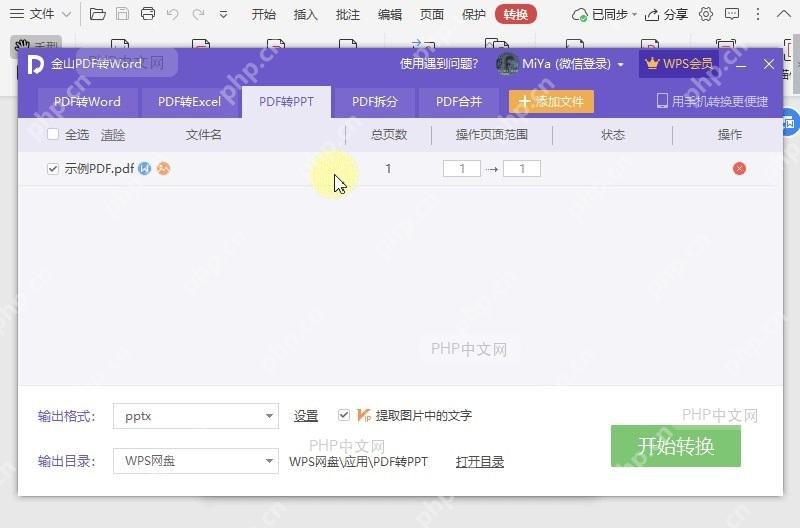Click the WPS会员 crown button

pyautogui.click(x=678, y=64)
